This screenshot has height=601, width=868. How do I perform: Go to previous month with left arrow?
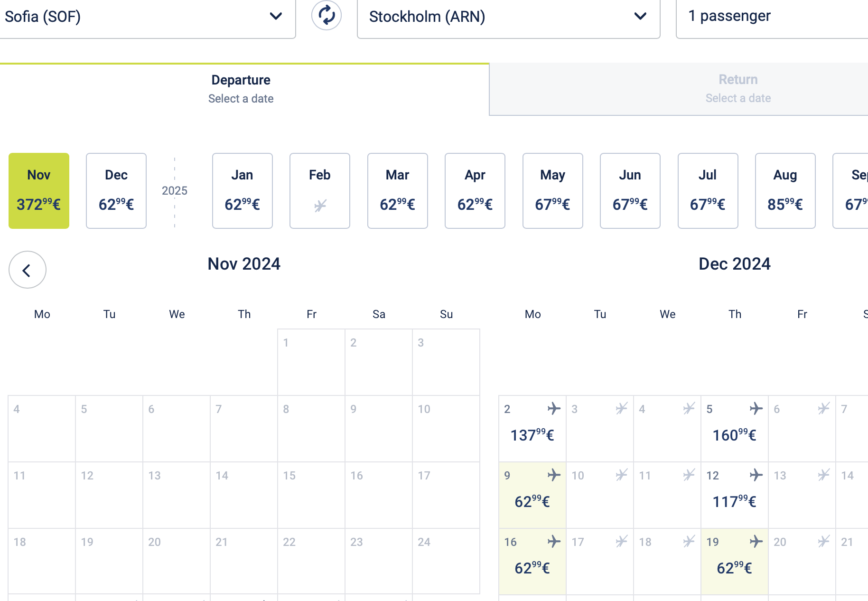(x=28, y=270)
